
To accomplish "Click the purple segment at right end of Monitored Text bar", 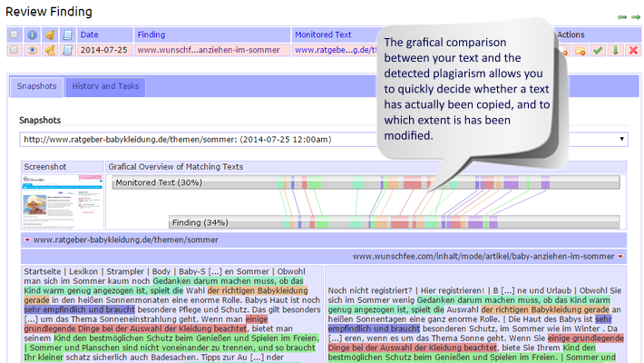I will [x=545, y=182].
